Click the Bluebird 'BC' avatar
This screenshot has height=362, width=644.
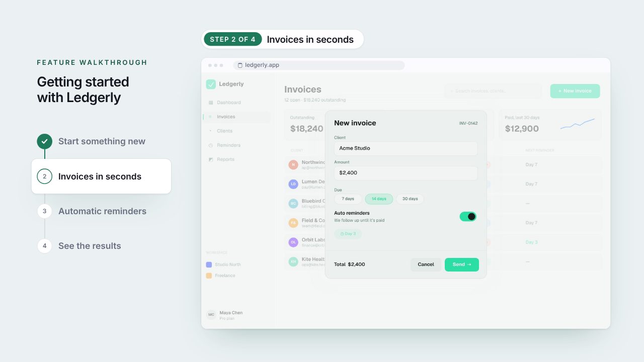pyautogui.click(x=293, y=203)
